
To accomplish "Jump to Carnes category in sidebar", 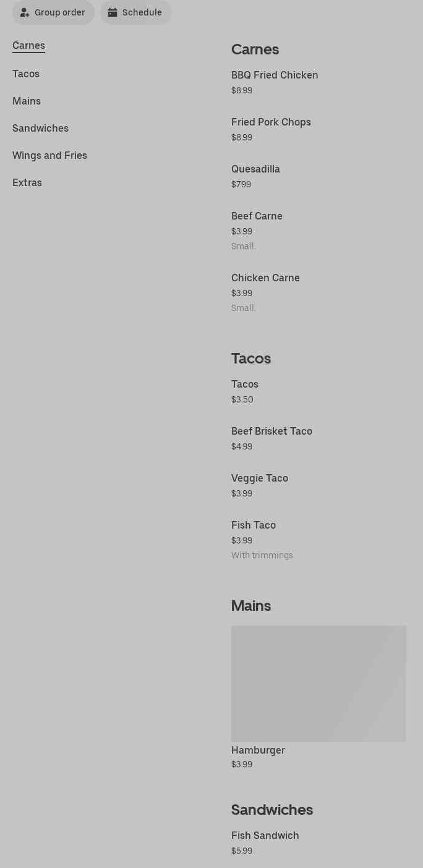I will click(28, 46).
